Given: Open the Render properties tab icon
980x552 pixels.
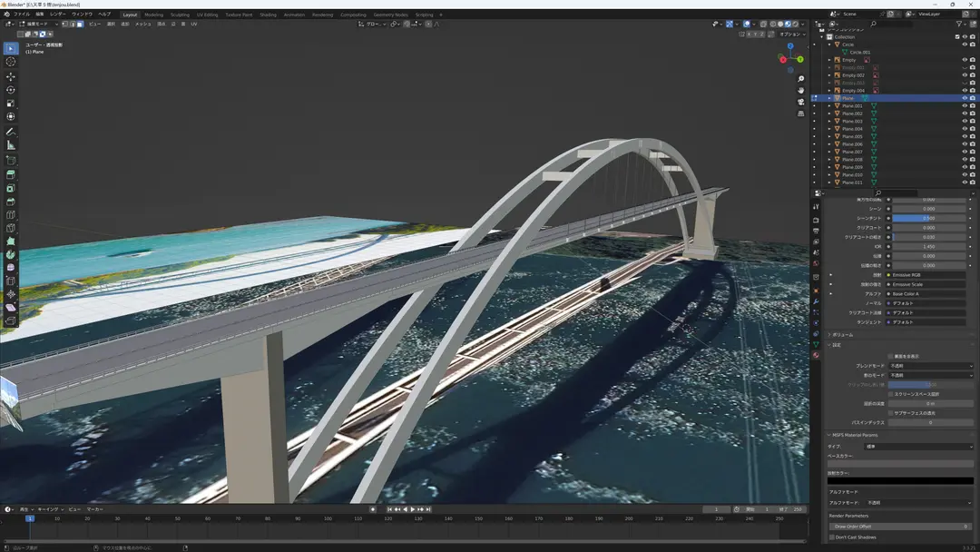Looking at the screenshot, I should click(x=816, y=220).
